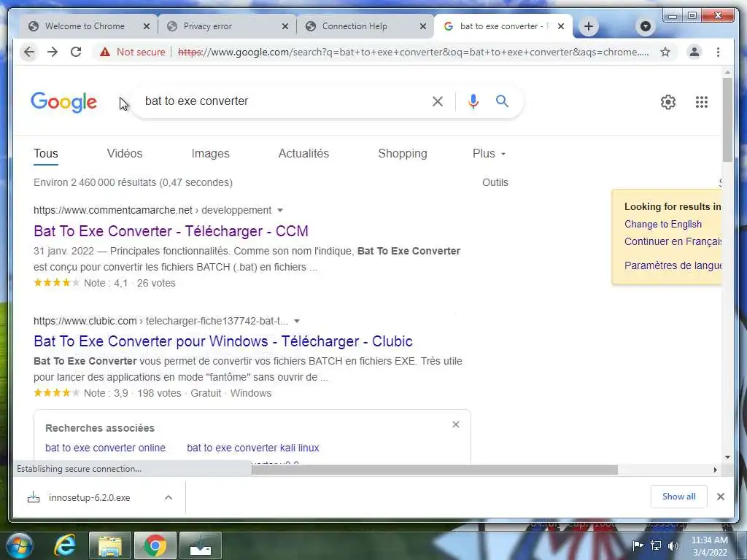Select the Tous search tab
The width and height of the screenshot is (747, 560).
pyautogui.click(x=46, y=153)
